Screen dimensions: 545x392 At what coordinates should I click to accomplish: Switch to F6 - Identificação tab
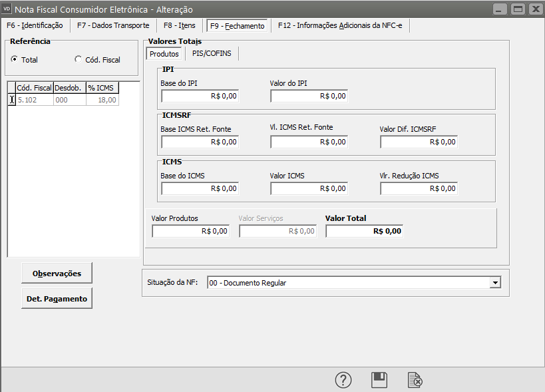[35, 26]
